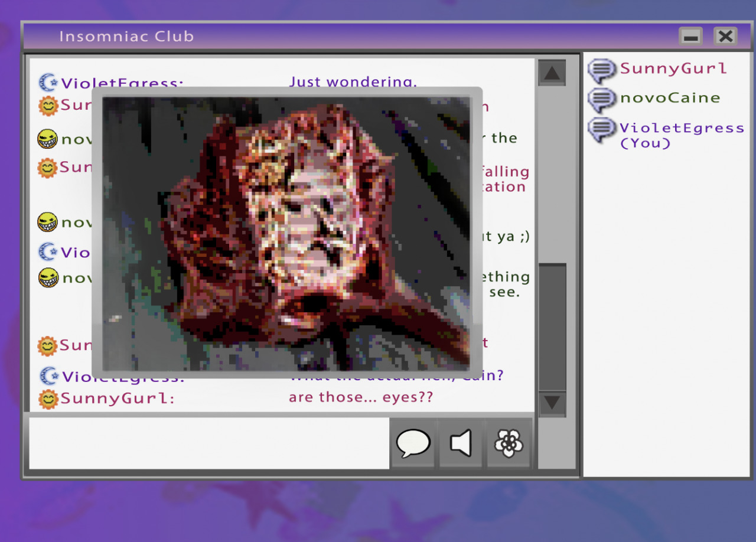Click the chat scrollbar thumb
The image size is (756, 542).
pyautogui.click(x=552, y=328)
